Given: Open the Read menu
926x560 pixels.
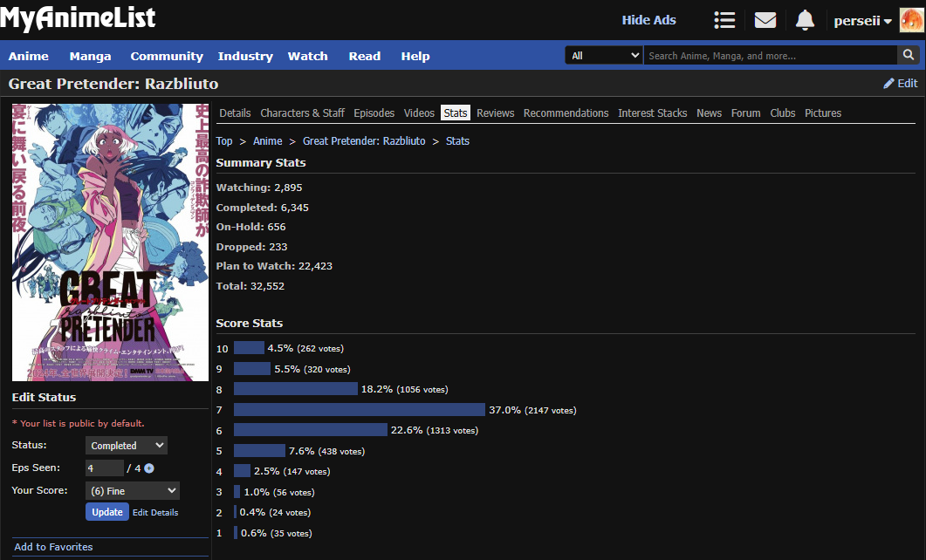Looking at the screenshot, I should pos(364,56).
